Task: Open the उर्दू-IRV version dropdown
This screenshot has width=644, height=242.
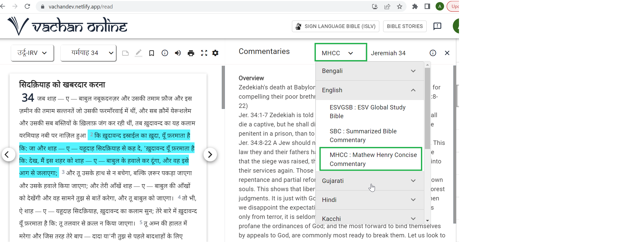Action: (x=32, y=53)
